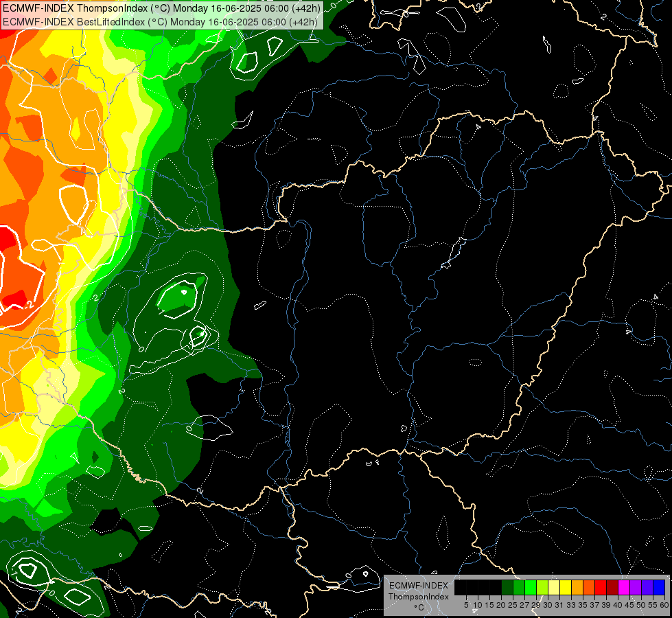Click legend tick label "37"
Screen dimensions: 672x618
tap(595, 605)
